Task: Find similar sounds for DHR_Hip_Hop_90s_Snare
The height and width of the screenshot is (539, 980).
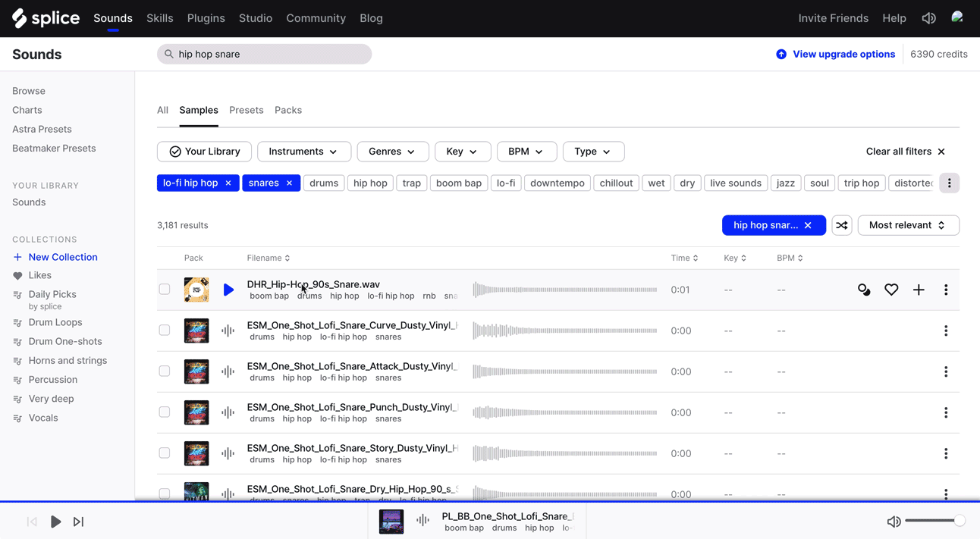Action: click(864, 290)
